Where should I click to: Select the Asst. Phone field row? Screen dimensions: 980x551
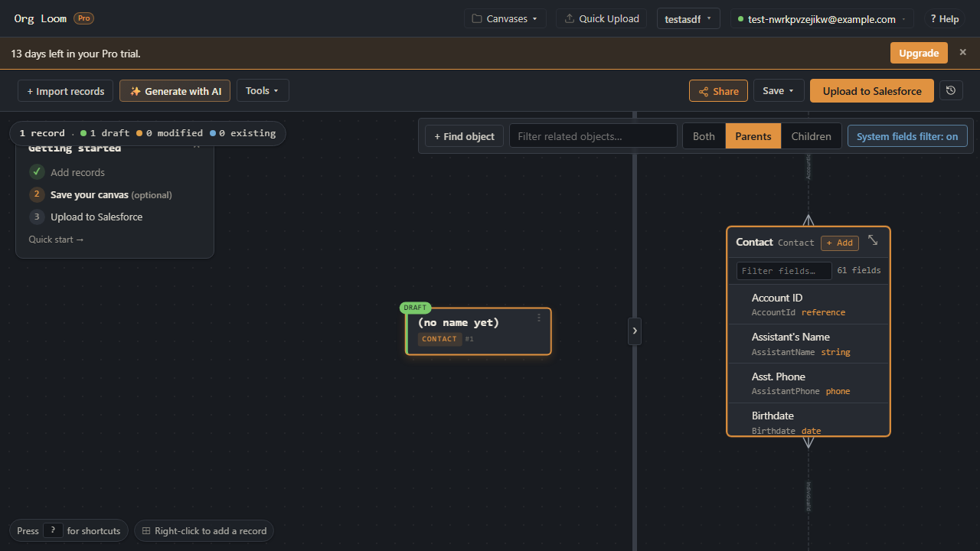click(808, 383)
